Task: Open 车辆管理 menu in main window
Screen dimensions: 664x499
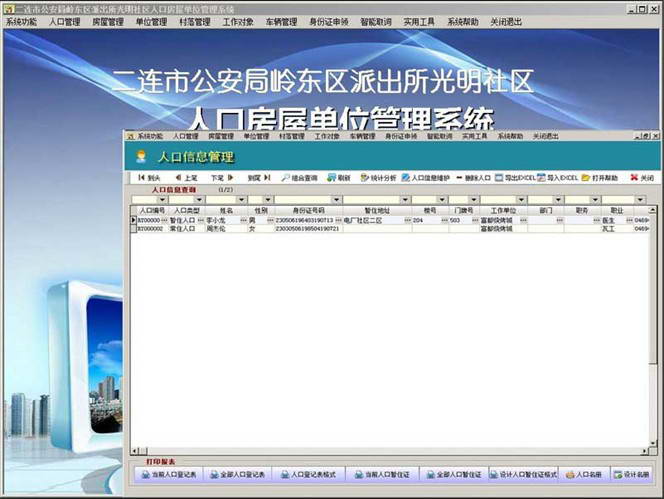Action: (x=282, y=22)
